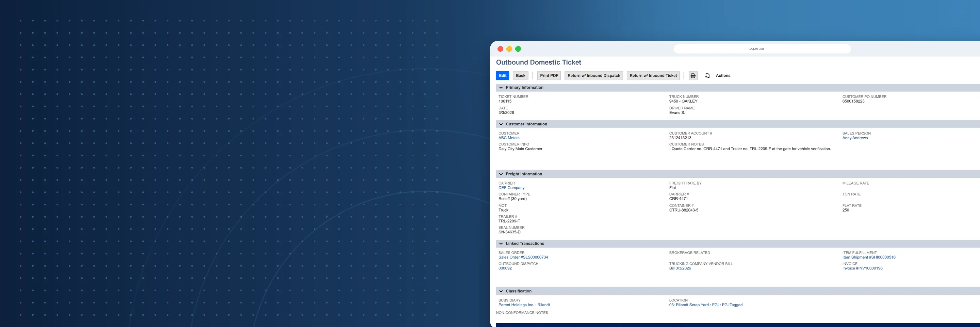Click seal number SN-34635-D
The height and width of the screenshot is (327, 980).
coord(509,232)
